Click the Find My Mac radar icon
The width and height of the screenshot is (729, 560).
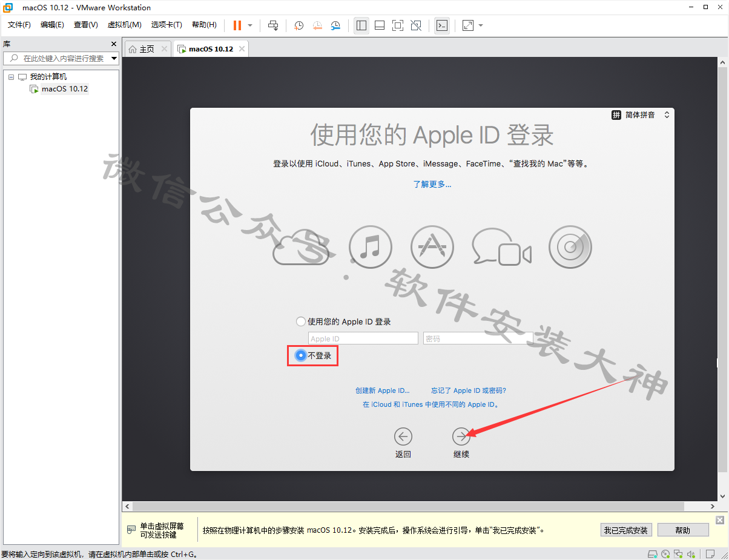click(x=570, y=247)
